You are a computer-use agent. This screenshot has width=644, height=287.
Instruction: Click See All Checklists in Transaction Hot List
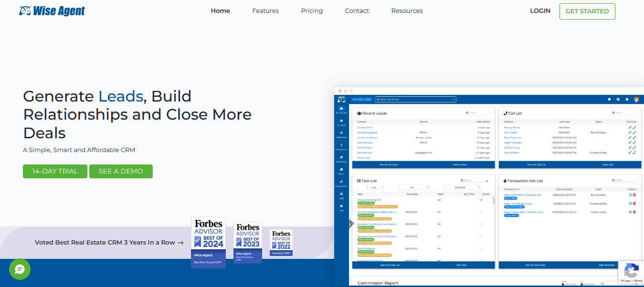point(535,265)
